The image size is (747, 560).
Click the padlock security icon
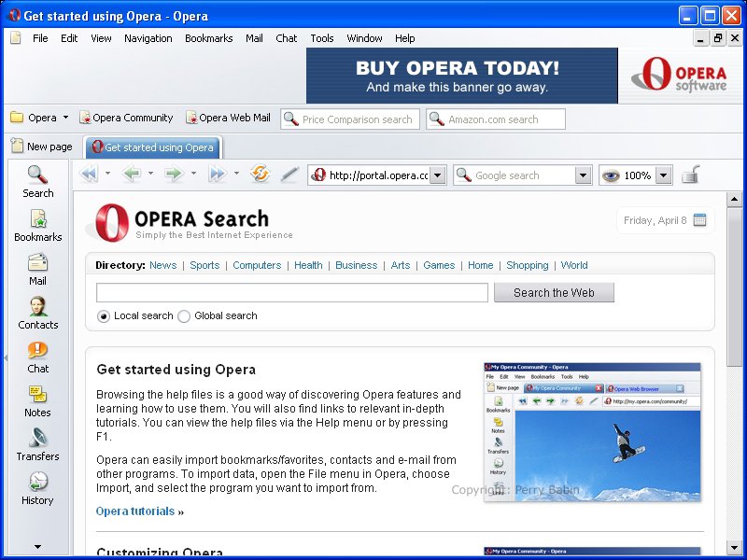click(x=690, y=175)
